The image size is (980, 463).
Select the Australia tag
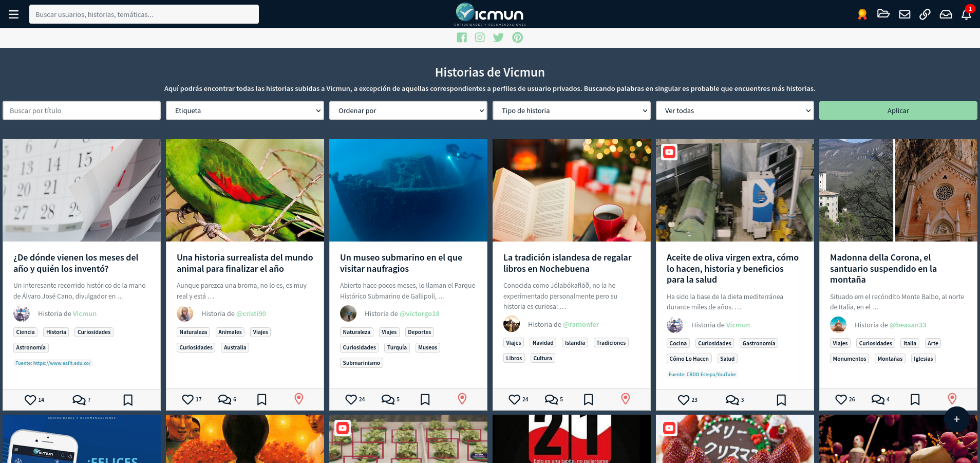[235, 347]
